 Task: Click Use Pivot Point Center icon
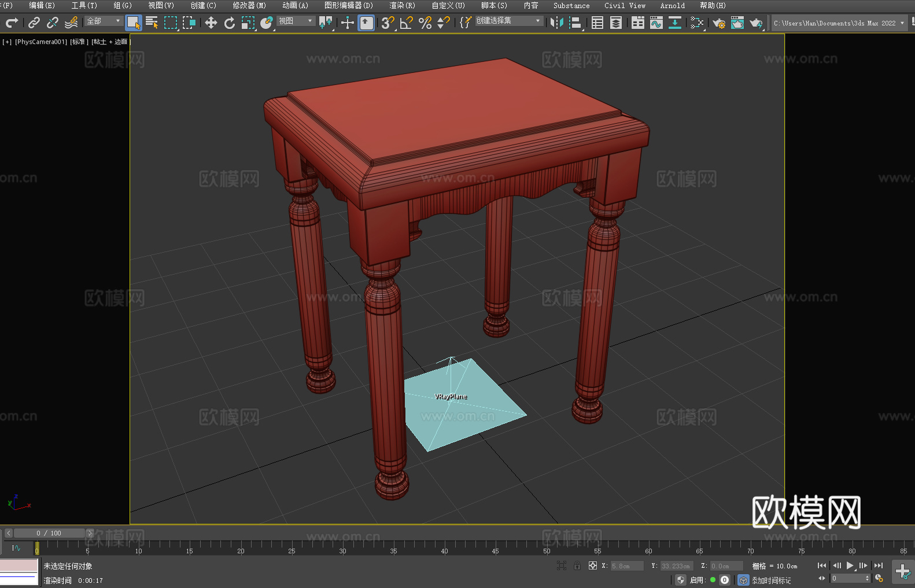tap(326, 23)
